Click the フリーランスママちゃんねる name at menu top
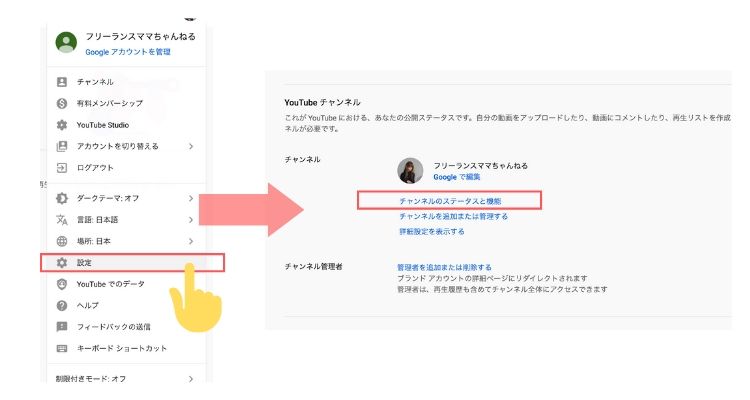 pos(141,36)
